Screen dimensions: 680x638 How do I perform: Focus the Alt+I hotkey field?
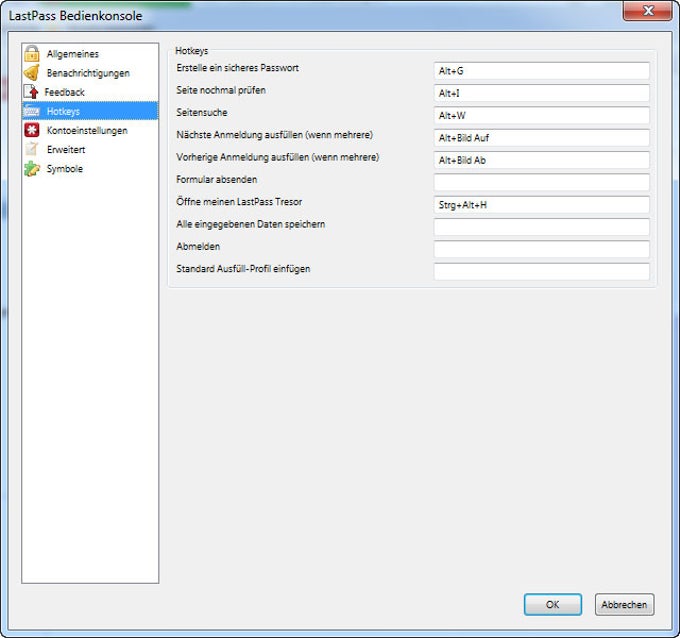(x=541, y=93)
